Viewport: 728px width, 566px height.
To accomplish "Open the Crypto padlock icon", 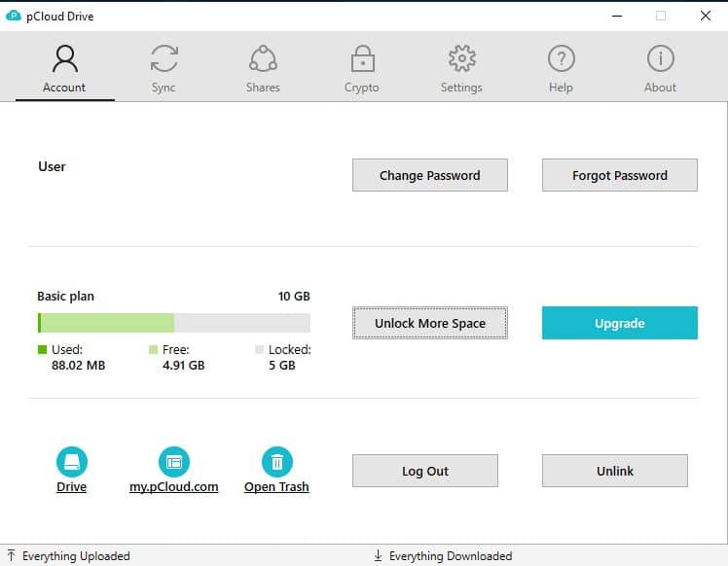I will tap(363, 58).
